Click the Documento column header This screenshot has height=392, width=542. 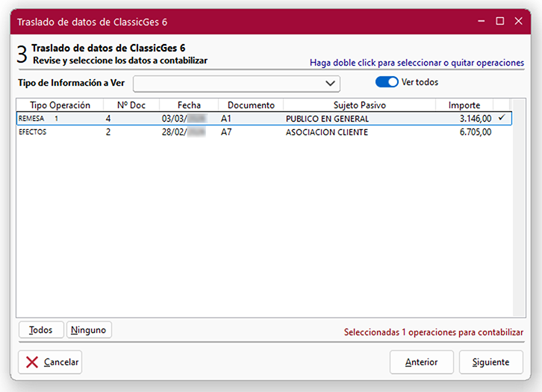click(251, 105)
